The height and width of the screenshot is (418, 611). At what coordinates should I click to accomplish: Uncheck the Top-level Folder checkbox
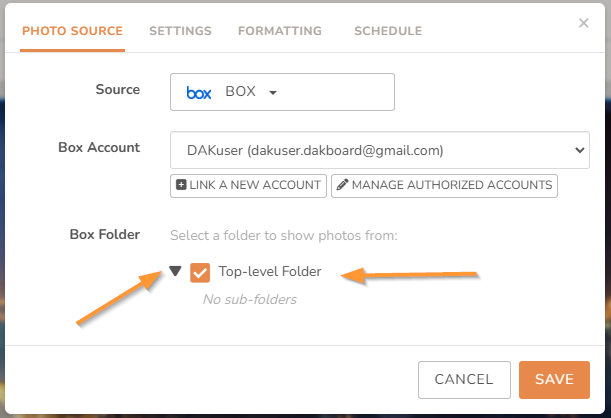(x=200, y=272)
